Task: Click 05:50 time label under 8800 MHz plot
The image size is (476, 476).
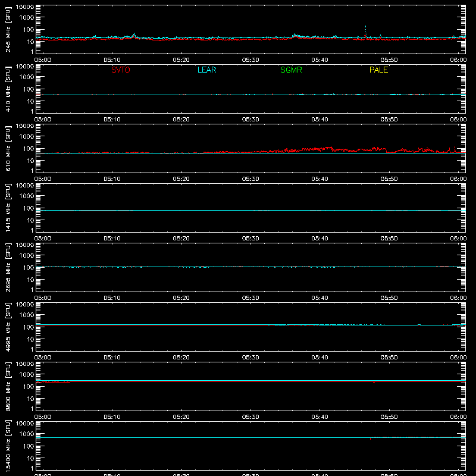Action: (x=389, y=417)
